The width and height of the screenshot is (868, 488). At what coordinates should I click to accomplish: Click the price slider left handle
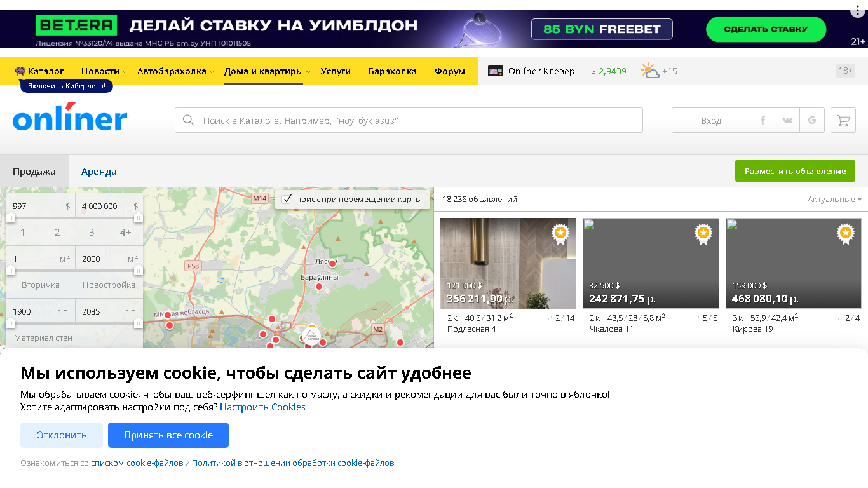point(11,218)
